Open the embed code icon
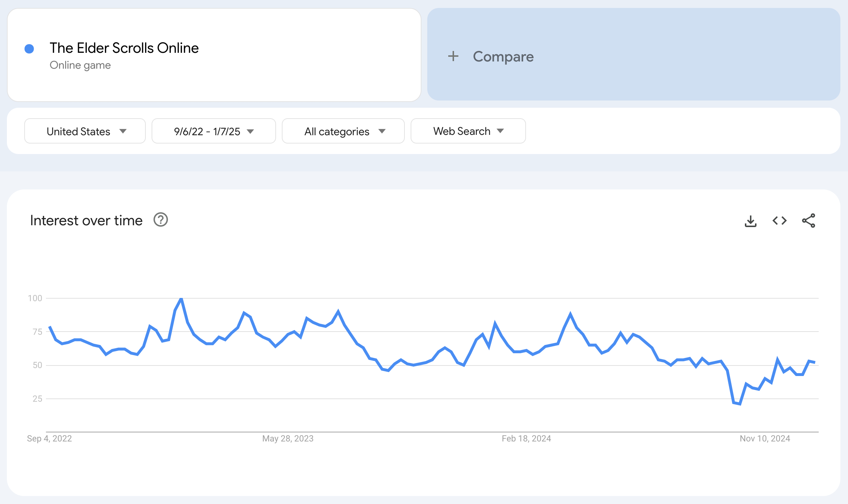 [x=780, y=221]
